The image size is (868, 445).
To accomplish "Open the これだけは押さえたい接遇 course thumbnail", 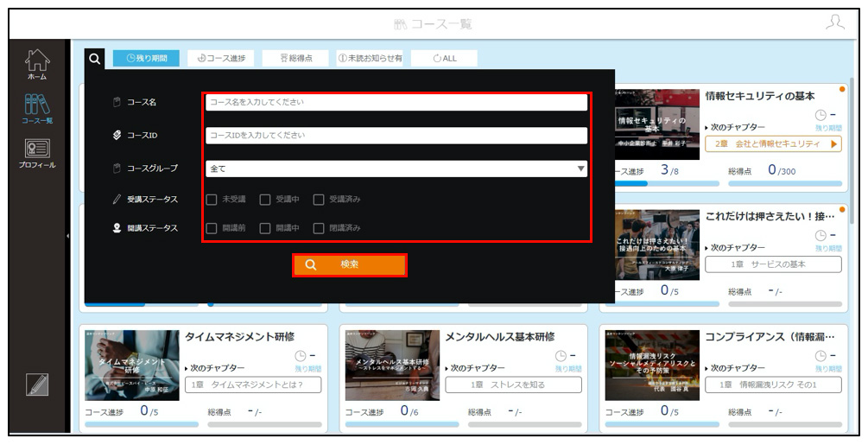I will click(x=657, y=245).
